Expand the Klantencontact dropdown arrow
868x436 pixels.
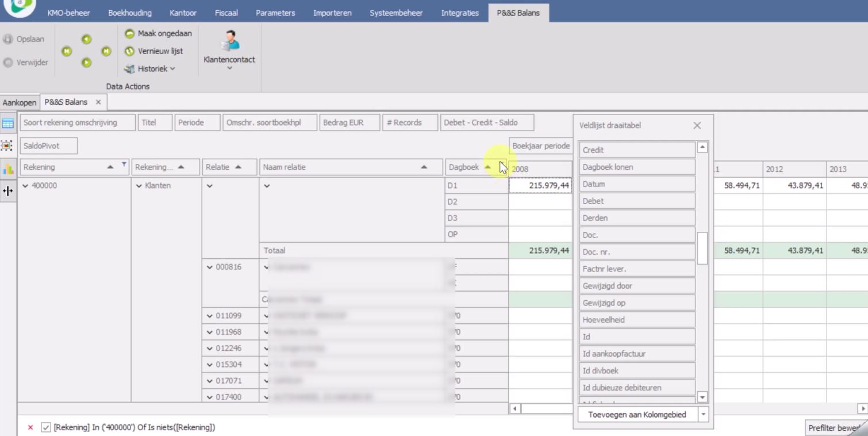(229, 68)
